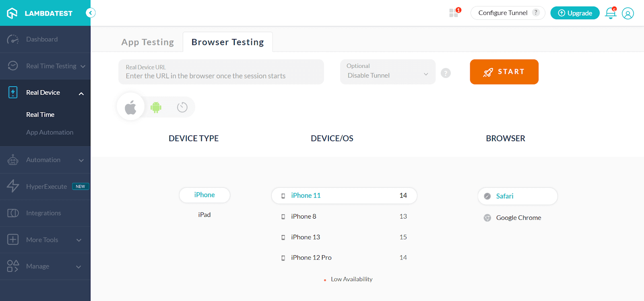The height and width of the screenshot is (301, 644).
Task: Toggle the recent sessions clock view
Action: pyautogui.click(x=182, y=107)
